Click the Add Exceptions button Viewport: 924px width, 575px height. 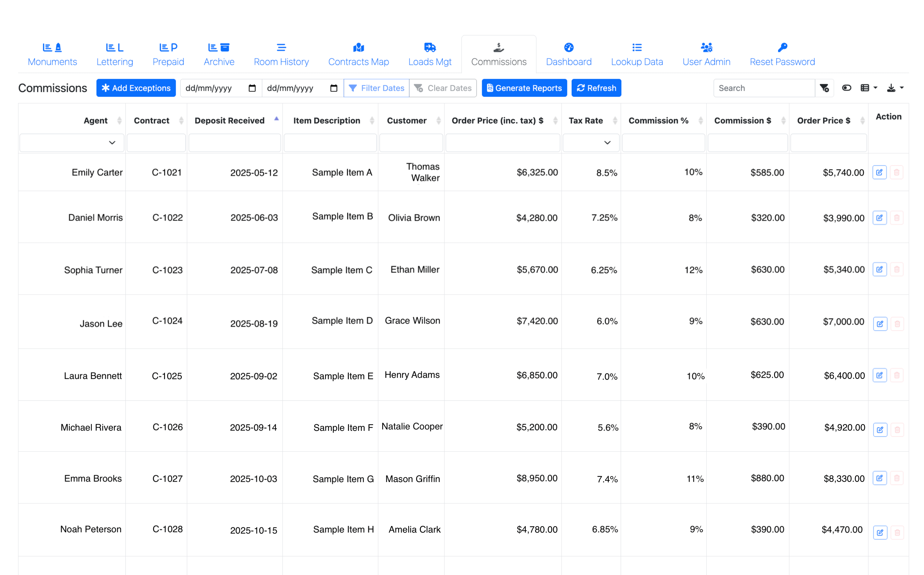pyautogui.click(x=136, y=88)
